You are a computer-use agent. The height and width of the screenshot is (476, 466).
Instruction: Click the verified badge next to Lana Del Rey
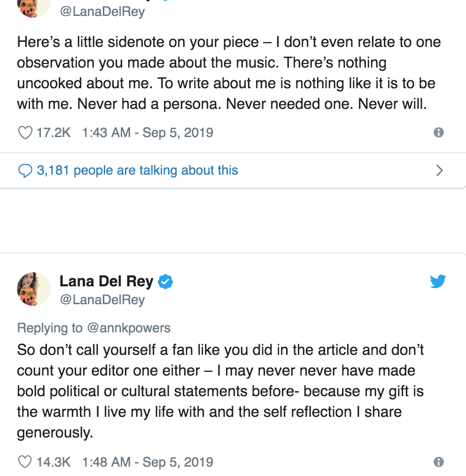tap(165, 282)
